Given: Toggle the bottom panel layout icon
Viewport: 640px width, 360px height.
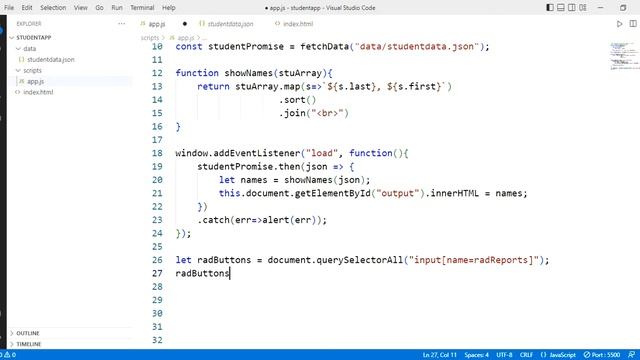Looking at the screenshot, I should pyautogui.click(x=561, y=7).
